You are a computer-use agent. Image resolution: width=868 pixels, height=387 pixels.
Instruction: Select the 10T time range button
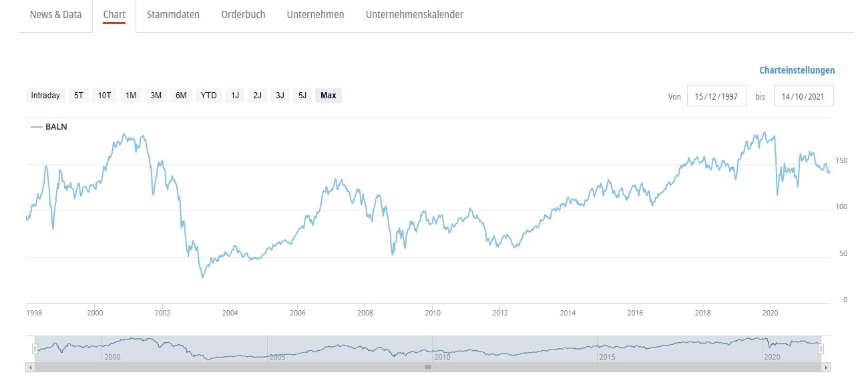(x=104, y=96)
